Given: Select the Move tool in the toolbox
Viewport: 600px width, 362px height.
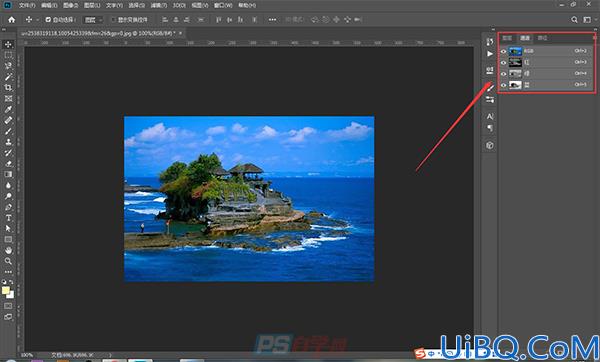Looking at the screenshot, I should click(8, 44).
